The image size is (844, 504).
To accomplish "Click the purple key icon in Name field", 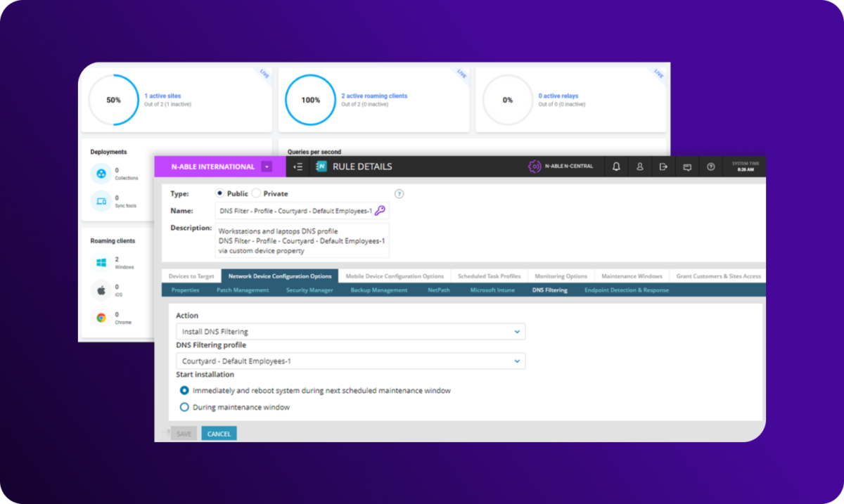I will point(380,210).
